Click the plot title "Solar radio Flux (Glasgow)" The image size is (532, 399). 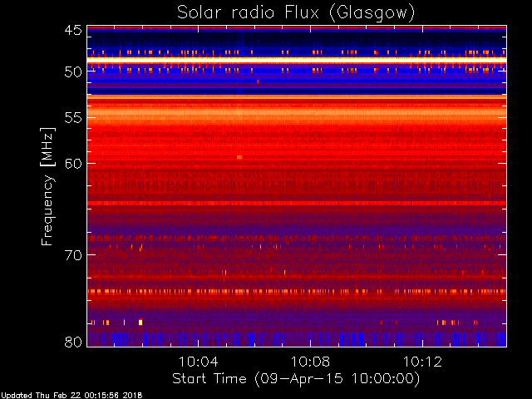296,12
